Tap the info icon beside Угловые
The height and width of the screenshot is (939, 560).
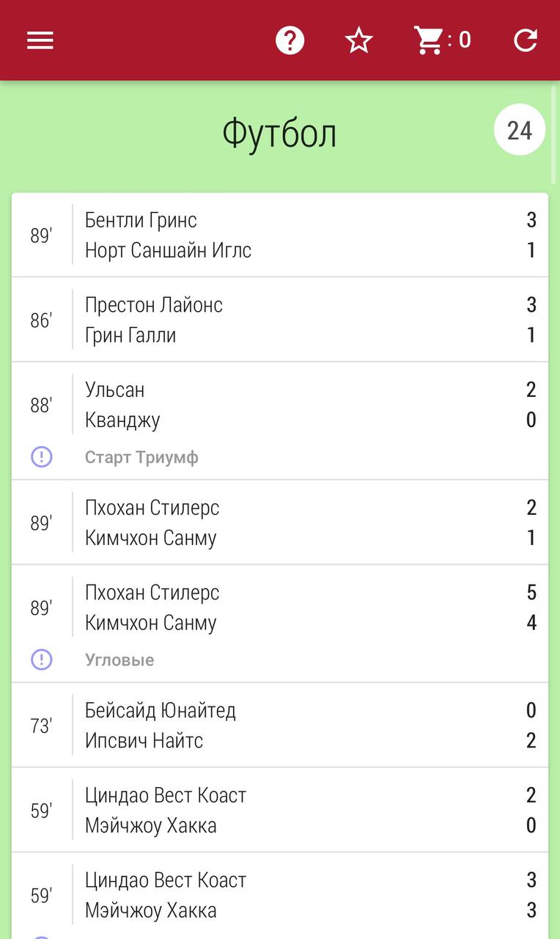click(42, 660)
